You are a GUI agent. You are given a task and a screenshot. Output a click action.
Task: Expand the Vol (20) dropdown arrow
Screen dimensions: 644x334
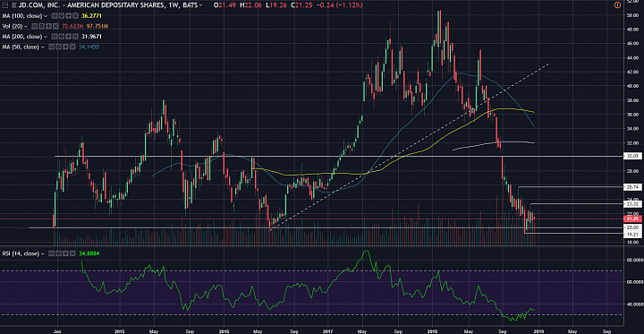[26, 26]
